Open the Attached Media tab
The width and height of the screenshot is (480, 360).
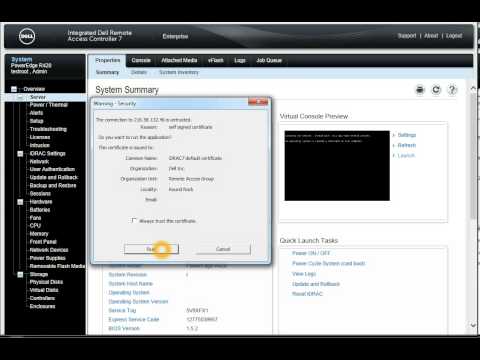click(179, 60)
